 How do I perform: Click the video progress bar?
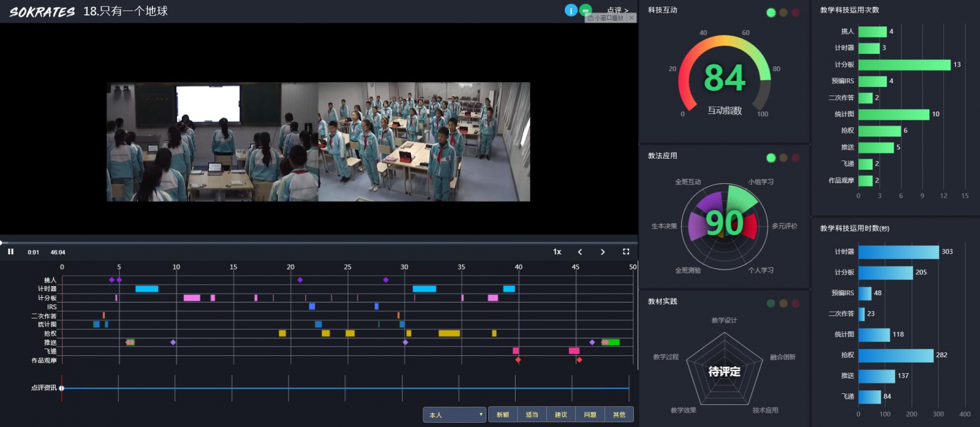(x=318, y=243)
